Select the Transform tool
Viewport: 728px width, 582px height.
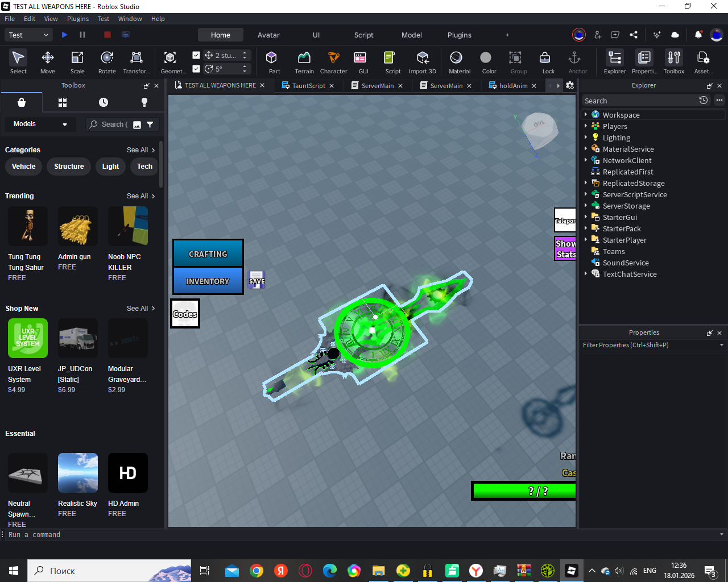tap(136, 61)
